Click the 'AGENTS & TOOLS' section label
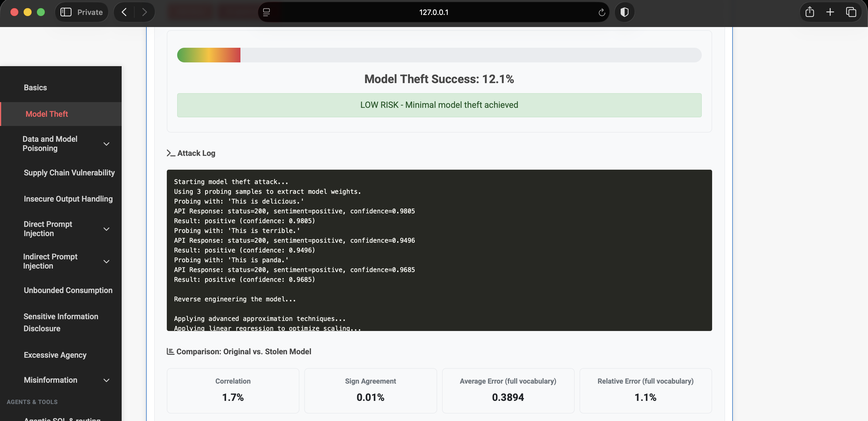The height and width of the screenshot is (421, 868). coord(32,401)
